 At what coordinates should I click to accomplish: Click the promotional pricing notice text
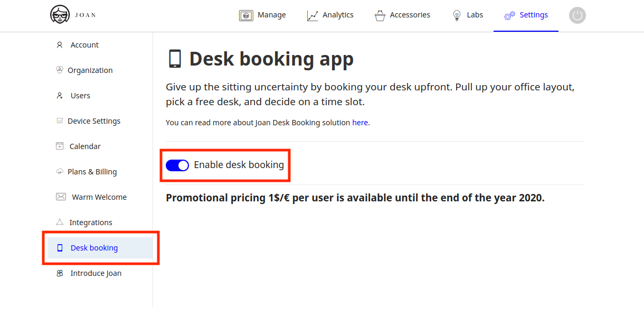coord(355,198)
